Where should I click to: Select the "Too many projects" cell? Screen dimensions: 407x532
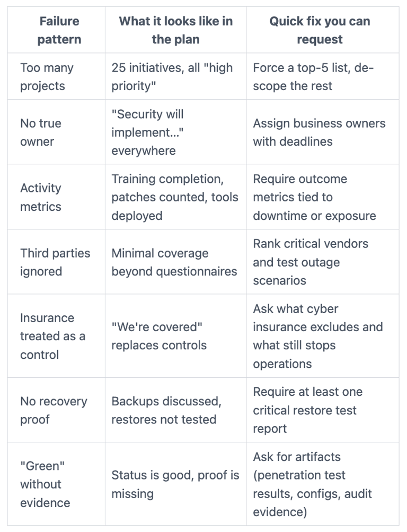[x=47, y=77]
